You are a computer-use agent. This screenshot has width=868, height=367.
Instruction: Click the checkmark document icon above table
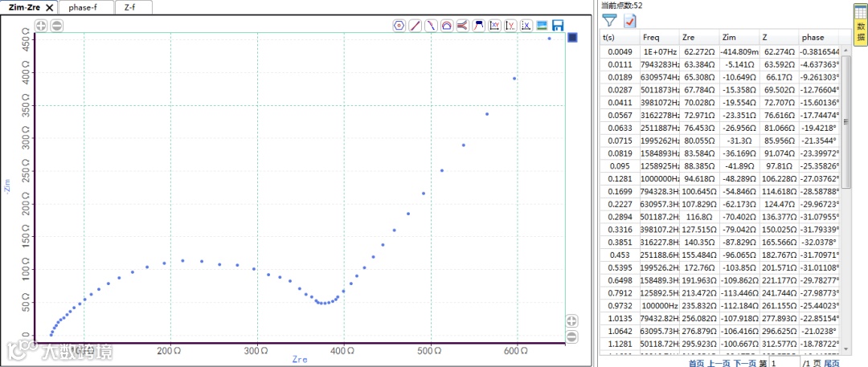(x=629, y=20)
